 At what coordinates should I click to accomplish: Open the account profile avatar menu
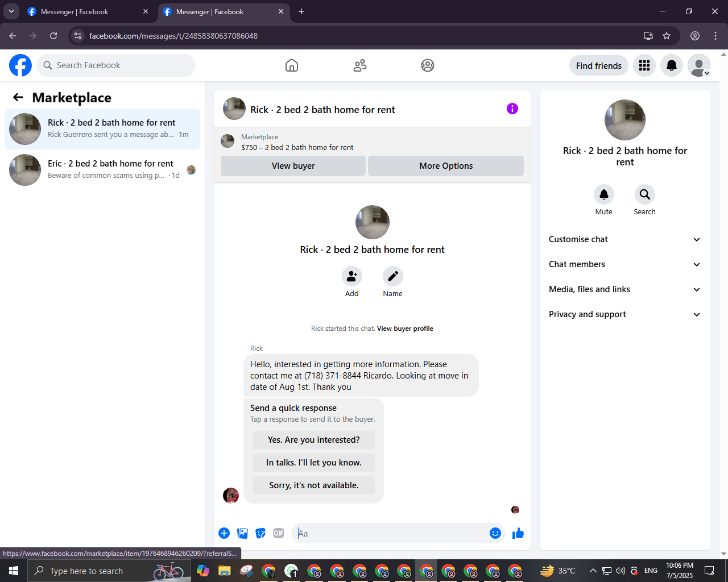pos(699,65)
